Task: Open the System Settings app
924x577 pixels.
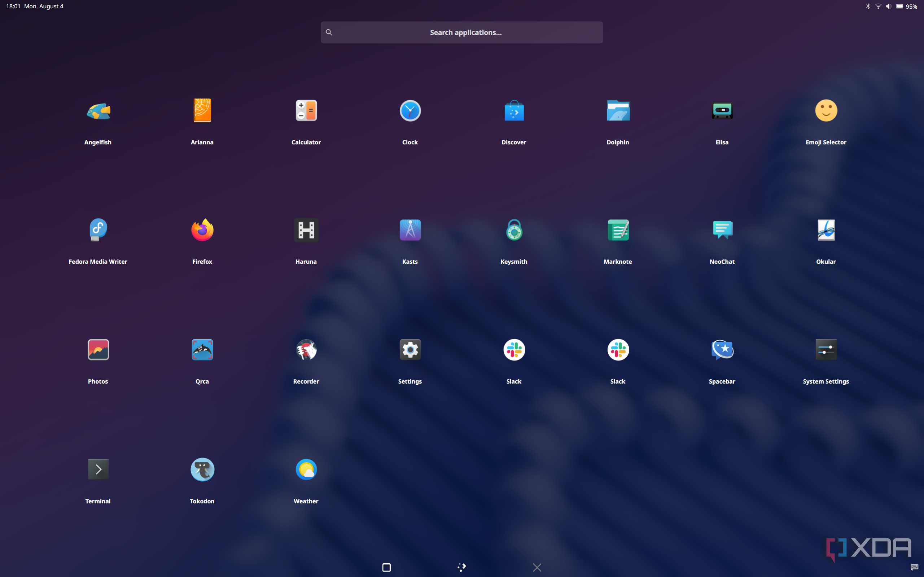Action: [826, 350]
